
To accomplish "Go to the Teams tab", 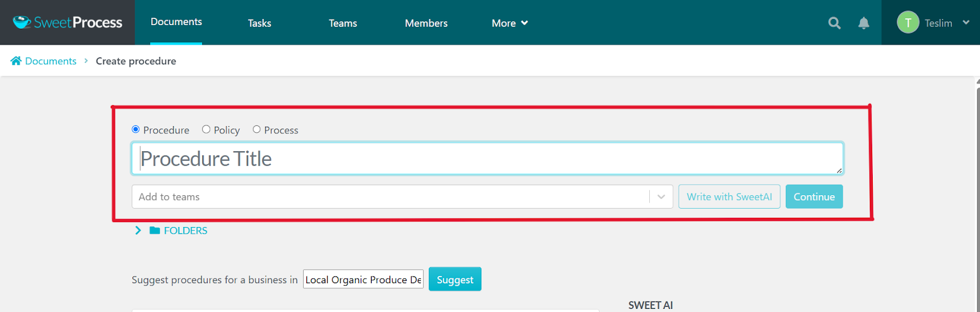I will point(343,23).
